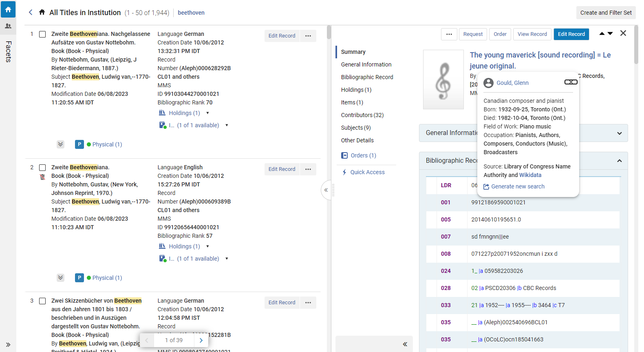This screenshot has height=352, width=644.
Task: Select General Information in section navigation
Action: [366, 64]
